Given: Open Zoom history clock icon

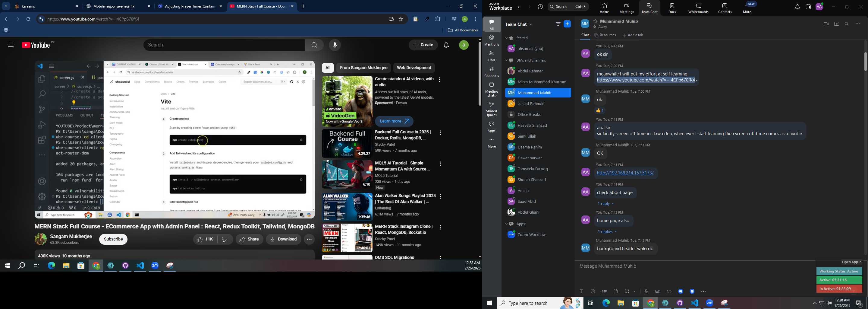Looking at the screenshot, I should point(540,7).
